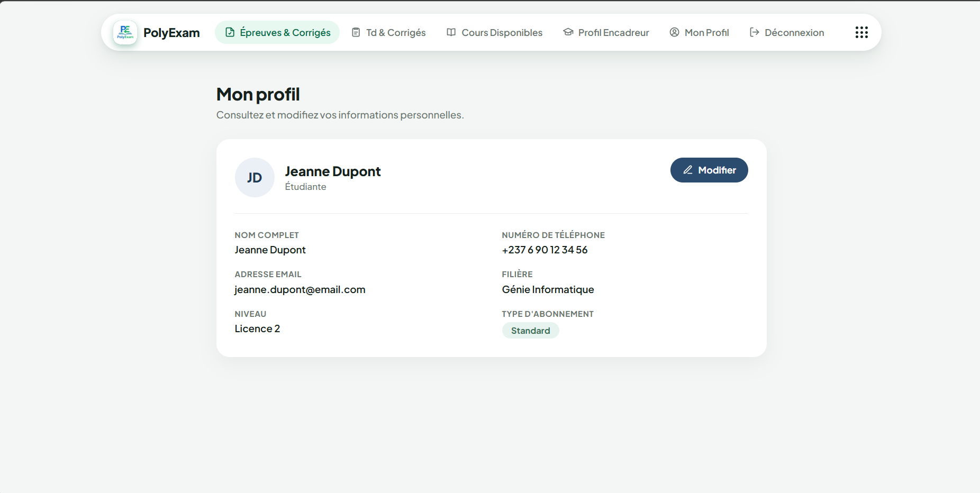
Task: Click the pencil icon inside the Modifier button
Action: (688, 170)
